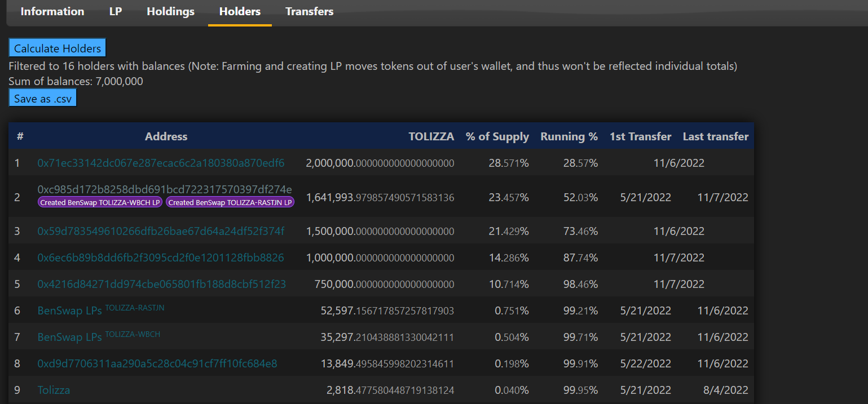The height and width of the screenshot is (404, 868).
Task: Click Created BenSwap TOLIZZA-RASTJN LP badge
Action: point(230,202)
